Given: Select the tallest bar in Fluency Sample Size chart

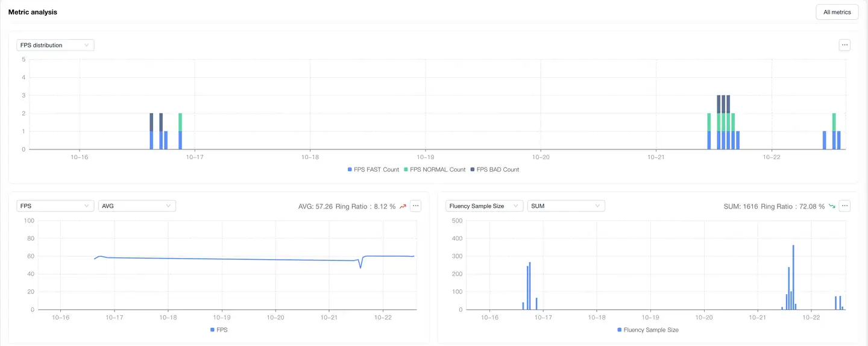Looking at the screenshot, I should (x=793, y=277).
